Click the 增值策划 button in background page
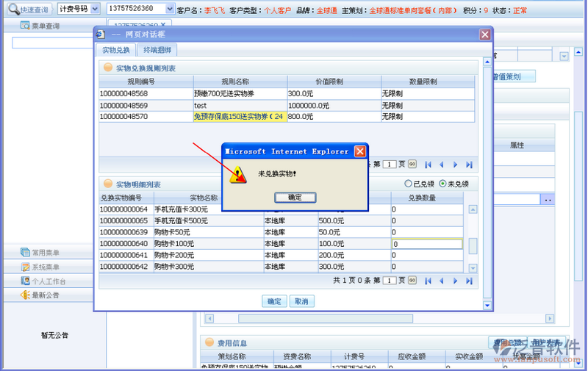The width and height of the screenshot is (588, 371). coord(514,76)
